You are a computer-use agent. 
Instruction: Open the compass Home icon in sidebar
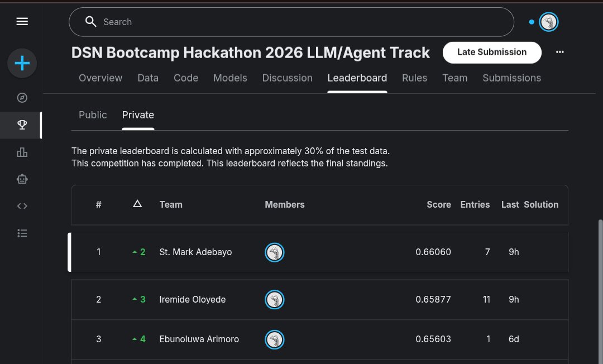[22, 98]
